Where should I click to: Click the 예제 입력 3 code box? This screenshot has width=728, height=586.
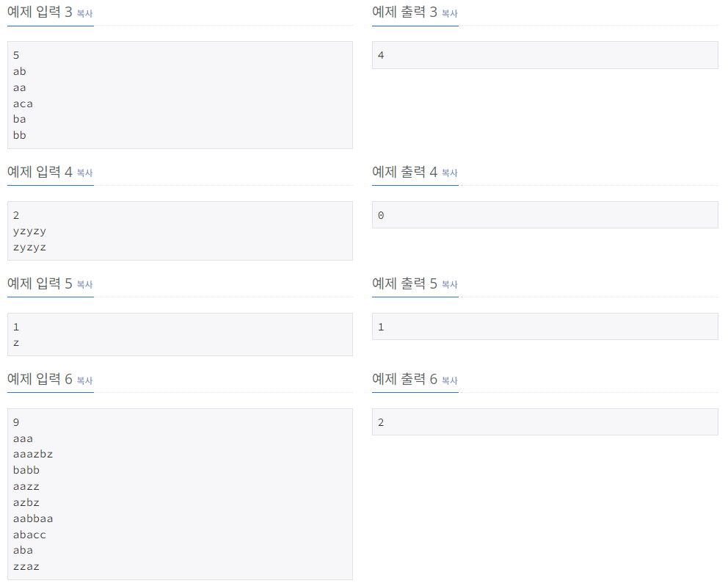coord(180,95)
